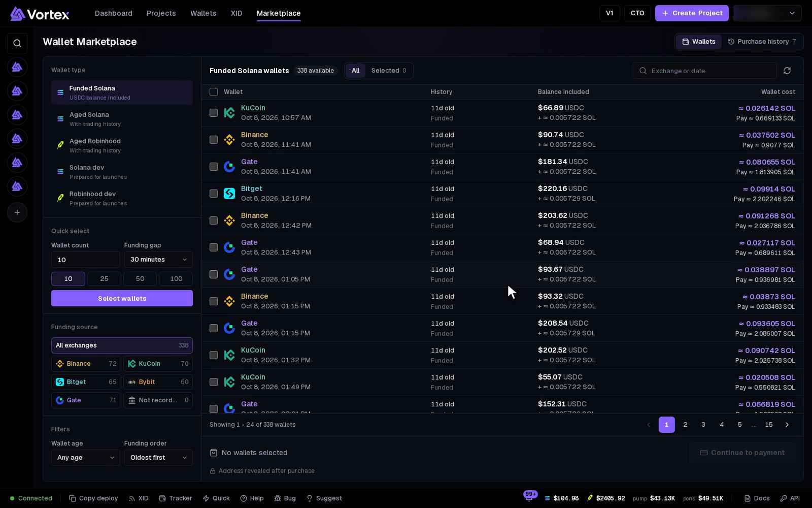Click the sidebar plus add button
This screenshot has height=508, width=812.
pyautogui.click(x=17, y=212)
